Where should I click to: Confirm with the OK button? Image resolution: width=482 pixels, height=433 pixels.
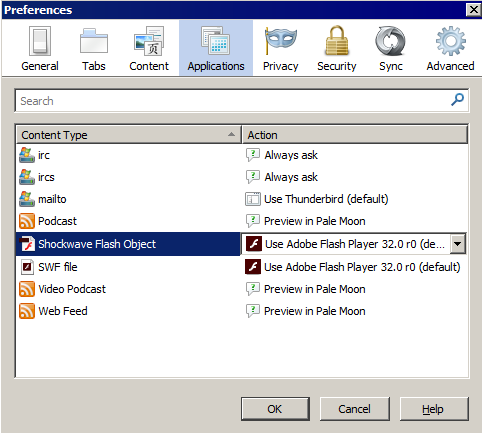pos(275,409)
